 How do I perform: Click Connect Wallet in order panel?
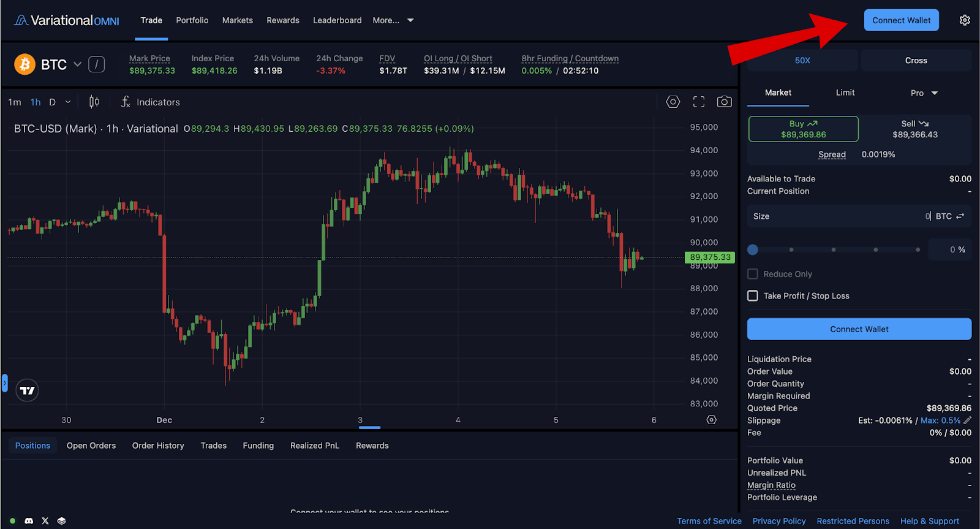(x=859, y=329)
